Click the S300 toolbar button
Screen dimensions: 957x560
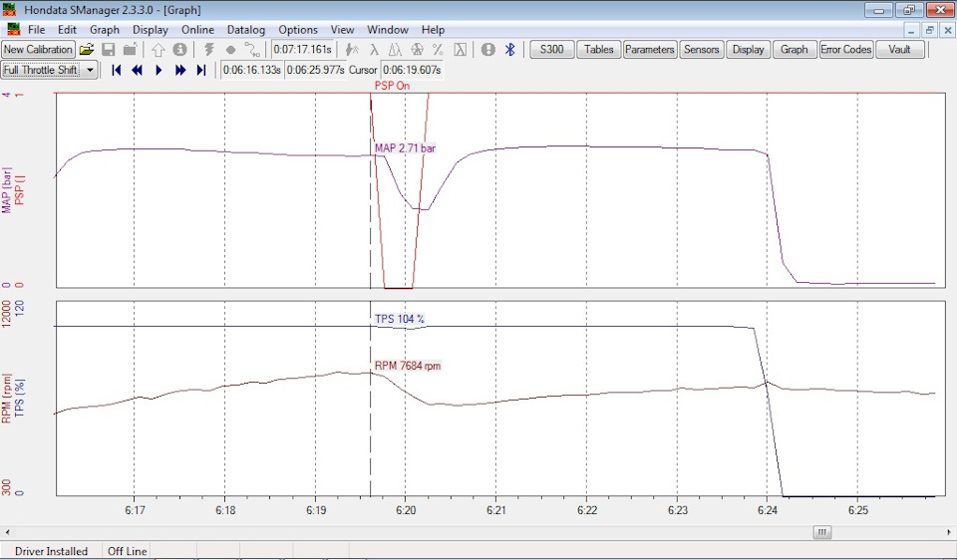tap(551, 50)
